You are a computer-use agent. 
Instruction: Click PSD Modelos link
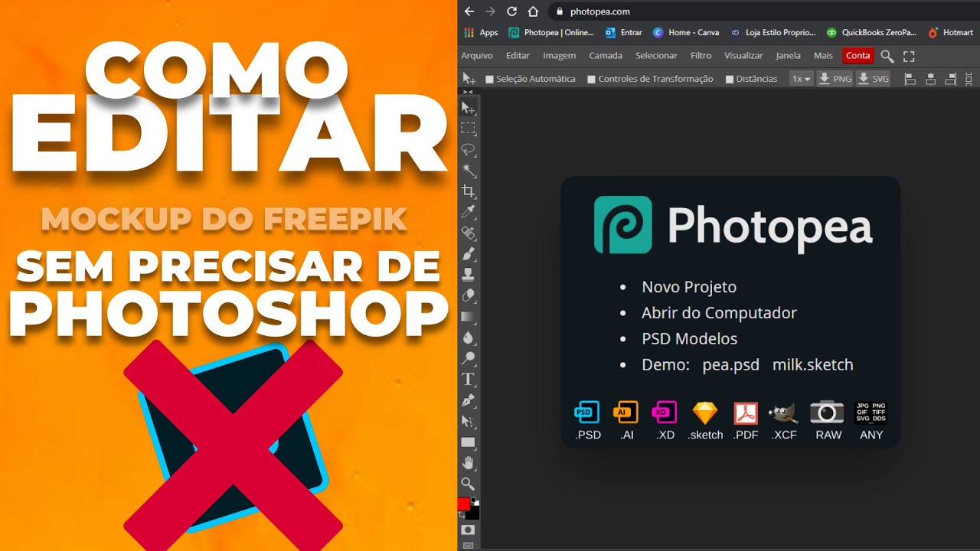(x=690, y=339)
